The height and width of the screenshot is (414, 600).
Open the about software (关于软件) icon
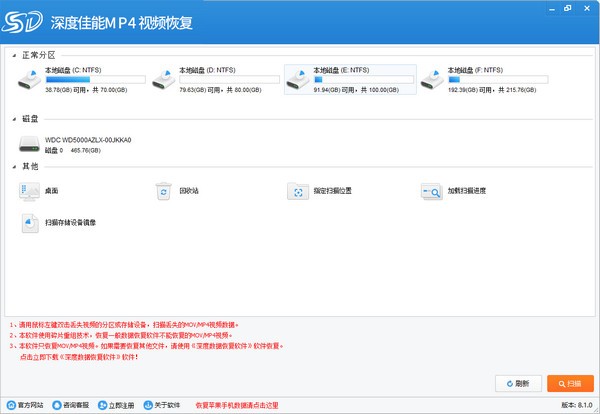click(148, 405)
